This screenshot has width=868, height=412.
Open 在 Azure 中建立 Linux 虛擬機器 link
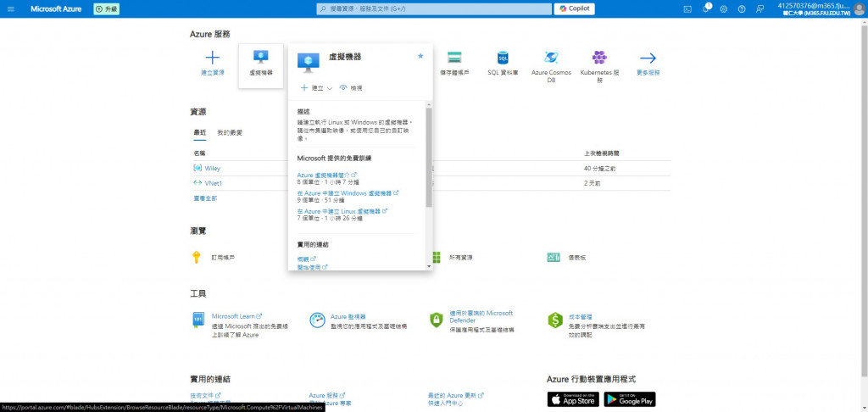click(342, 211)
